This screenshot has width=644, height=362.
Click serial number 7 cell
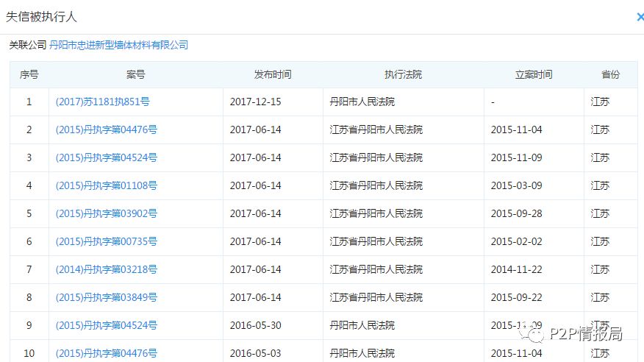(x=29, y=269)
